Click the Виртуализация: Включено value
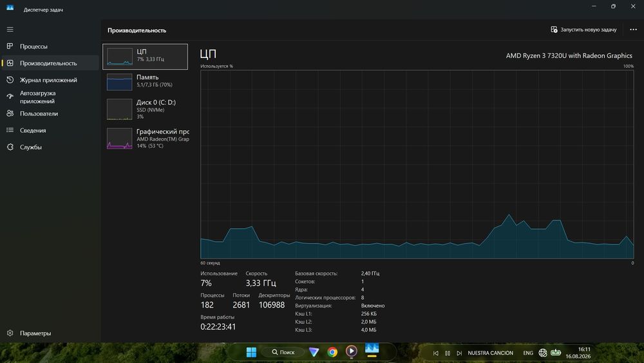644x363 pixels. tap(373, 306)
